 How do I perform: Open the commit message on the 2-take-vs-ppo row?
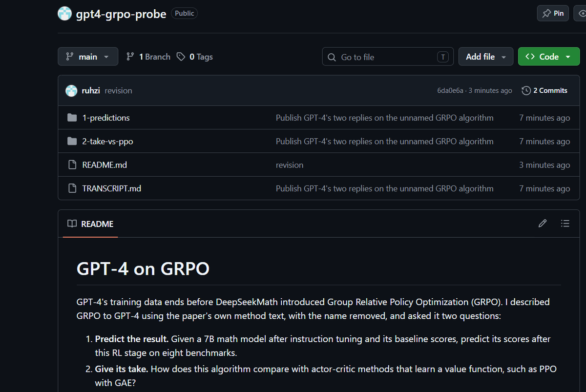384,142
